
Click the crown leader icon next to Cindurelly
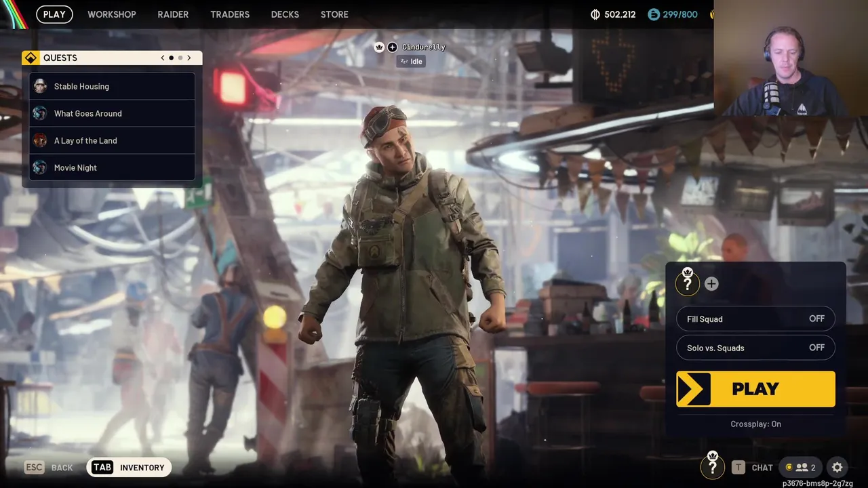coord(379,47)
